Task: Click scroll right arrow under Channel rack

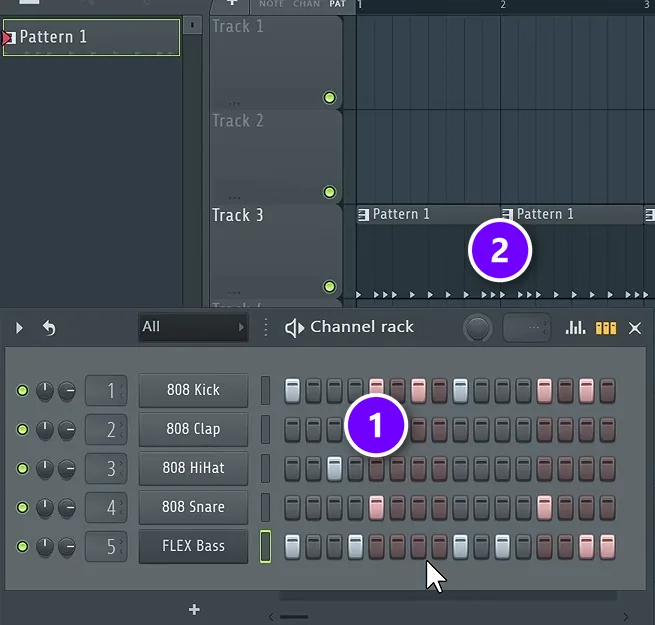Action: pos(625,617)
